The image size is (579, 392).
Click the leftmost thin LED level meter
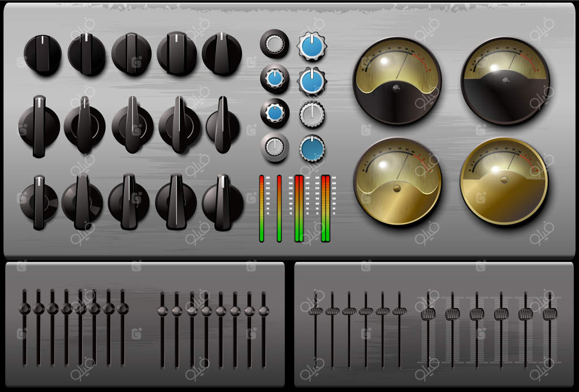[x=261, y=209]
